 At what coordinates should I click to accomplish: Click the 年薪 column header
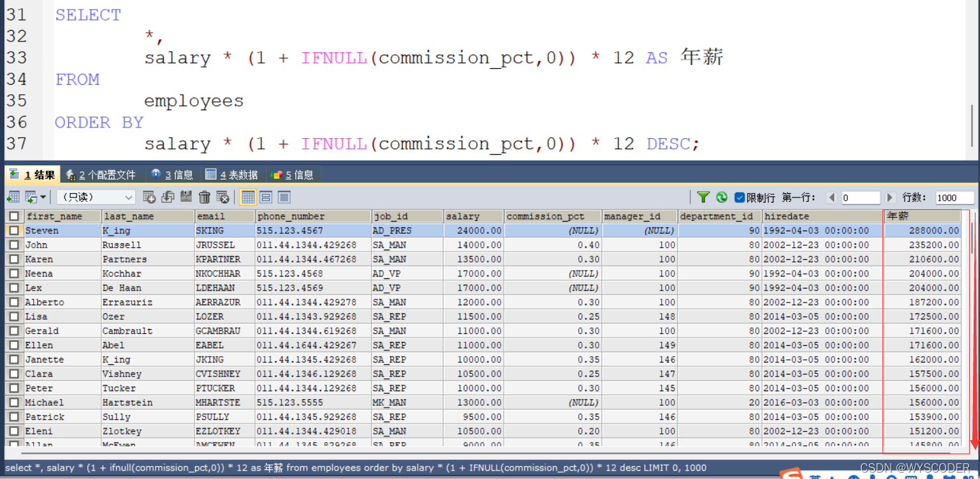(923, 217)
